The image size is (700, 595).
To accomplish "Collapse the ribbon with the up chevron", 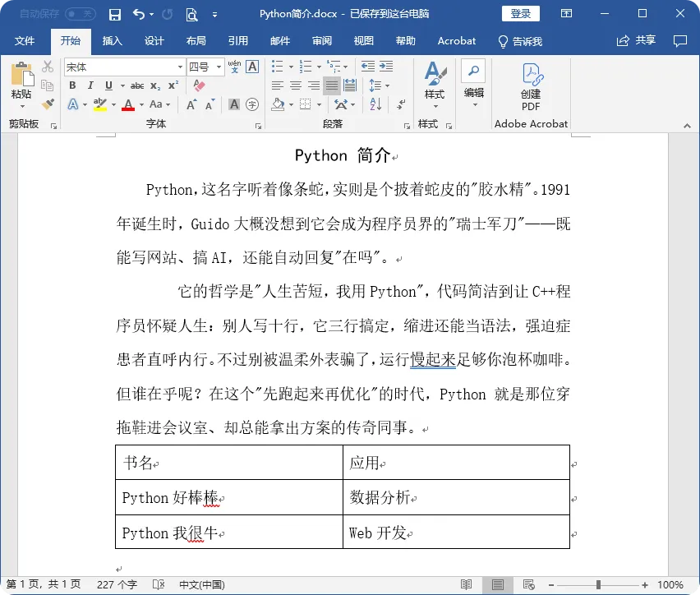I will click(687, 127).
